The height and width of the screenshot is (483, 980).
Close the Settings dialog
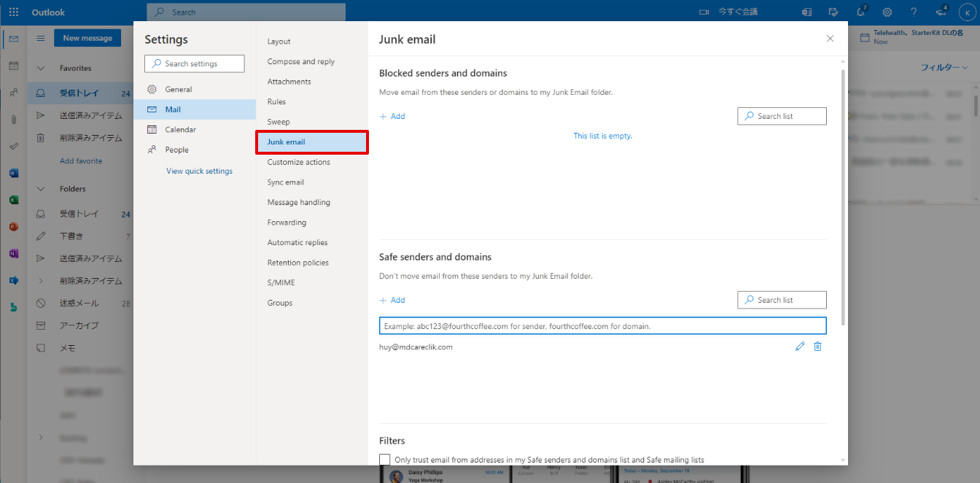(830, 39)
